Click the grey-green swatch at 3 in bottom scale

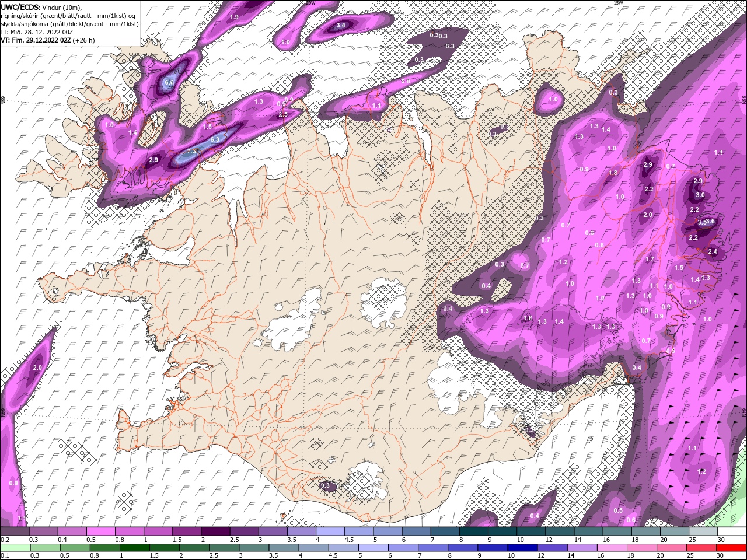pyautogui.click(x=253, y=548)
